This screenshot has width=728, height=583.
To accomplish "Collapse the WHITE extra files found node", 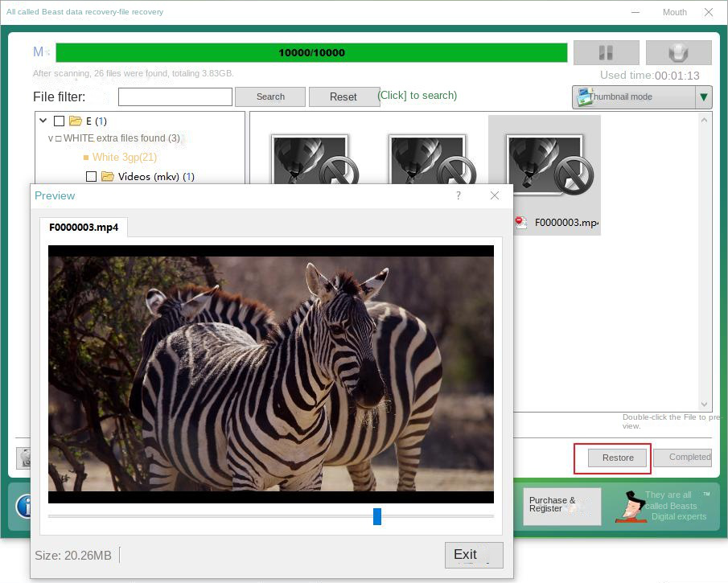I will [x=51, y=138].
